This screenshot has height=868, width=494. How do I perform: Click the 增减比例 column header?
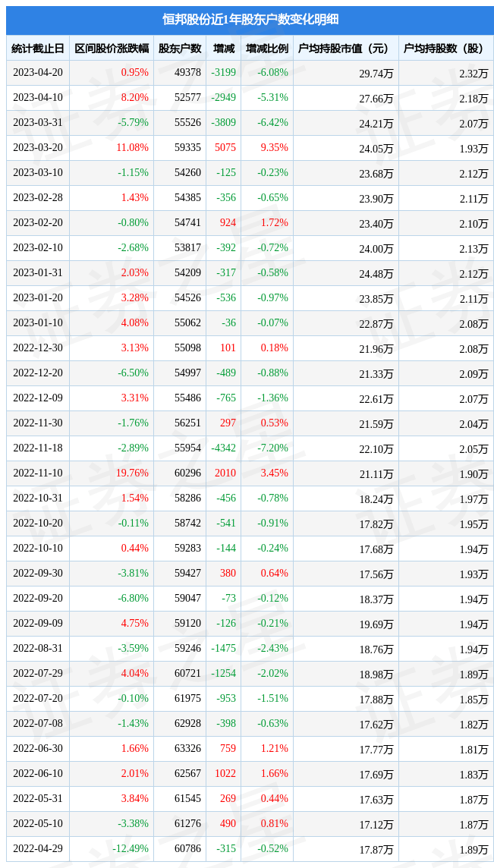click(x=267, y=49)
